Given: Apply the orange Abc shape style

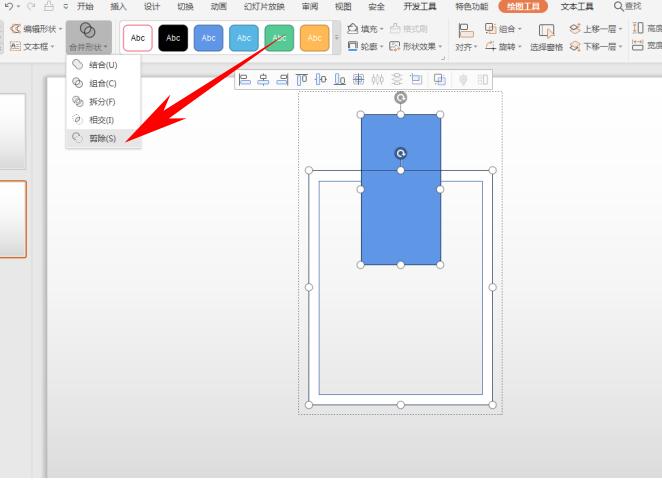Looking at the screenshot, I should tap(314, 38).
